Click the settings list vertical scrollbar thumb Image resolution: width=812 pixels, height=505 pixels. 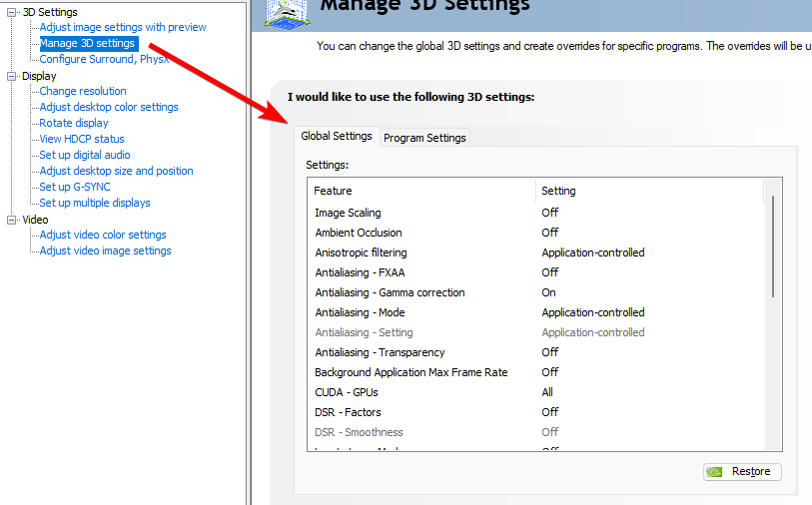(773, 247)
